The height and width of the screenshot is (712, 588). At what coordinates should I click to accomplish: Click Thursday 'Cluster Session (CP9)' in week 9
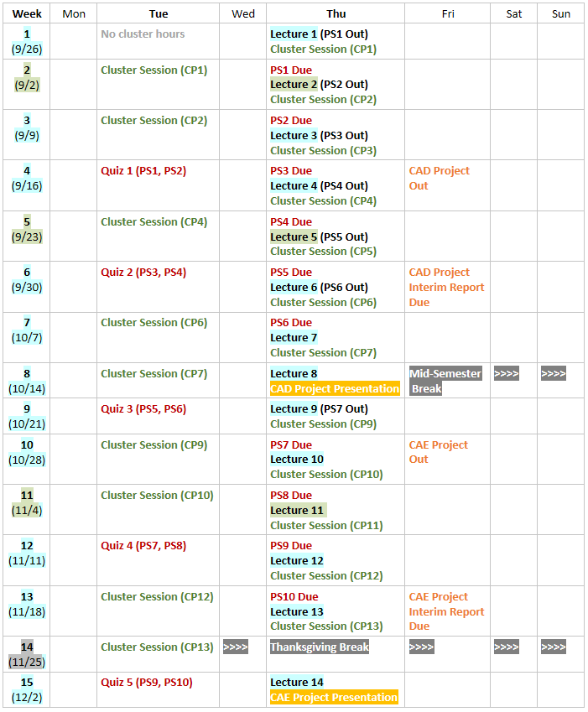tap(323, 424)
